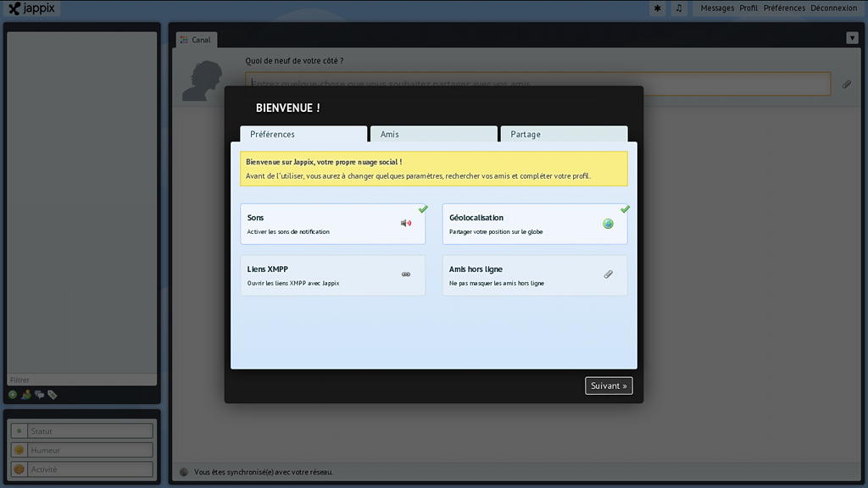This screenshot has width=868, height=488.
Task: Open the Activité basketball activity picker
Action: tap(19, 469)
